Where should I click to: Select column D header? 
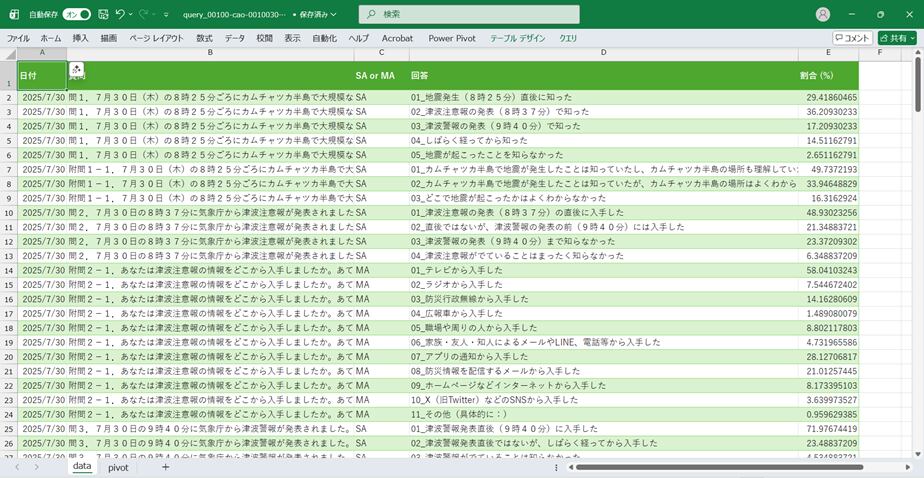(x=604, y=52)
